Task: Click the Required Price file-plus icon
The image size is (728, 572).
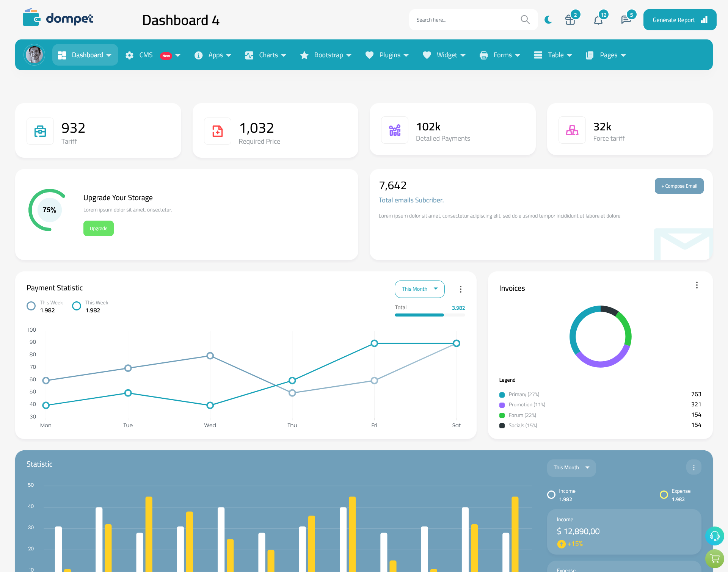Action: click(218, 131)
